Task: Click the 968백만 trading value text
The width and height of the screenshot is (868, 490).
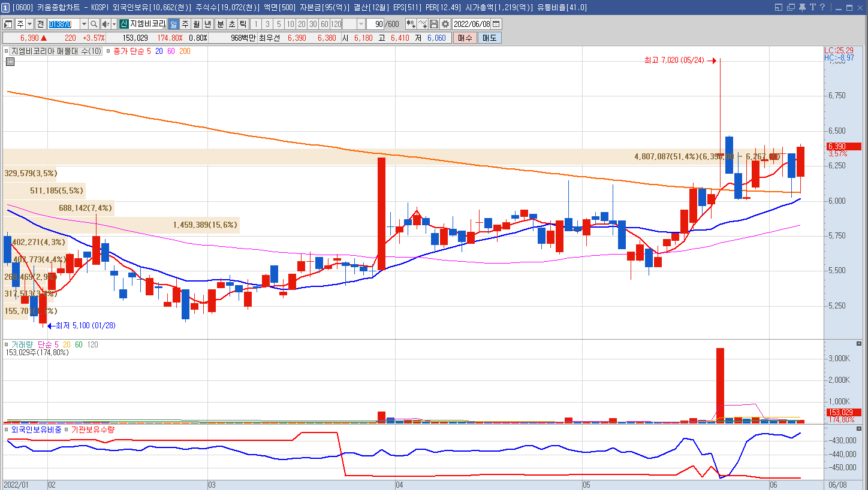Action: (243, 38)
